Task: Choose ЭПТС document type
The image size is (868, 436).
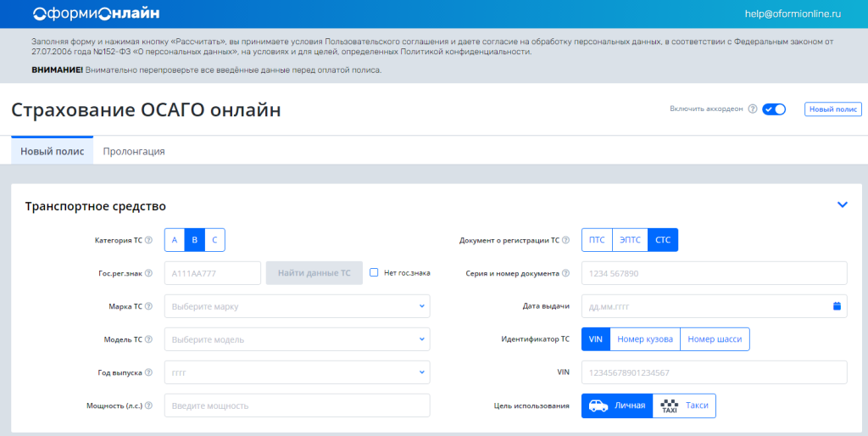Action: [x=630, y=240]
